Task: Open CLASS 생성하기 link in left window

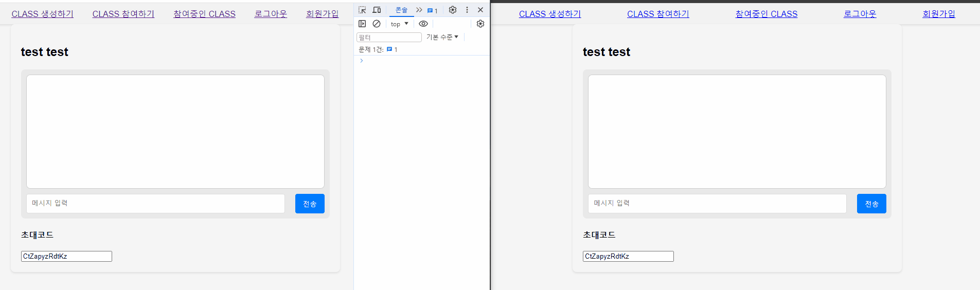Action: pos(43,14)
